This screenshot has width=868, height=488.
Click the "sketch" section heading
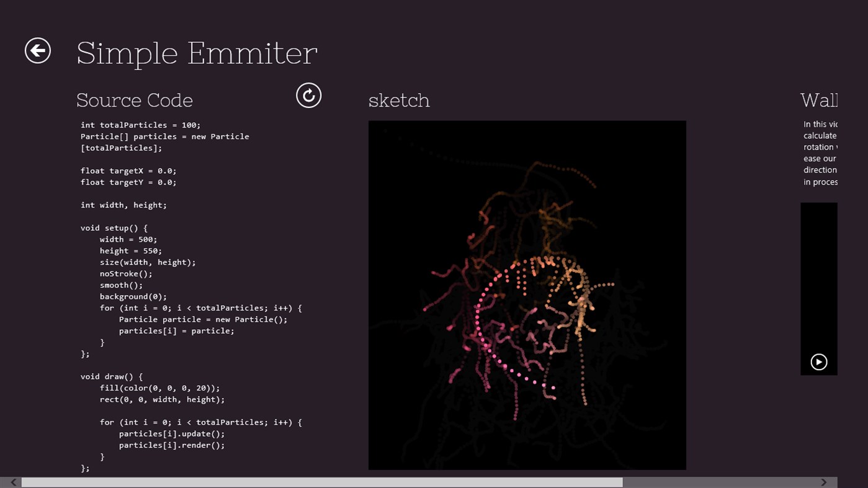point(399,100)
